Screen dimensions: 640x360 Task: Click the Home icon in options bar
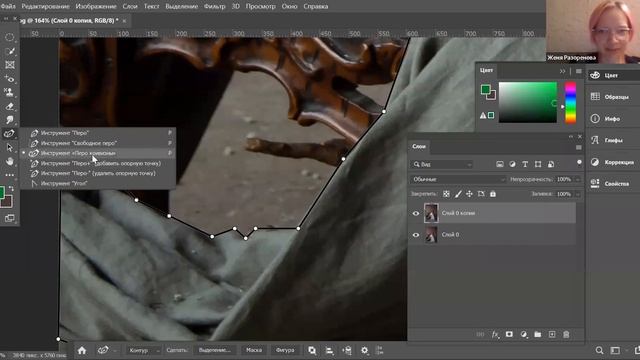coord(82,350)
